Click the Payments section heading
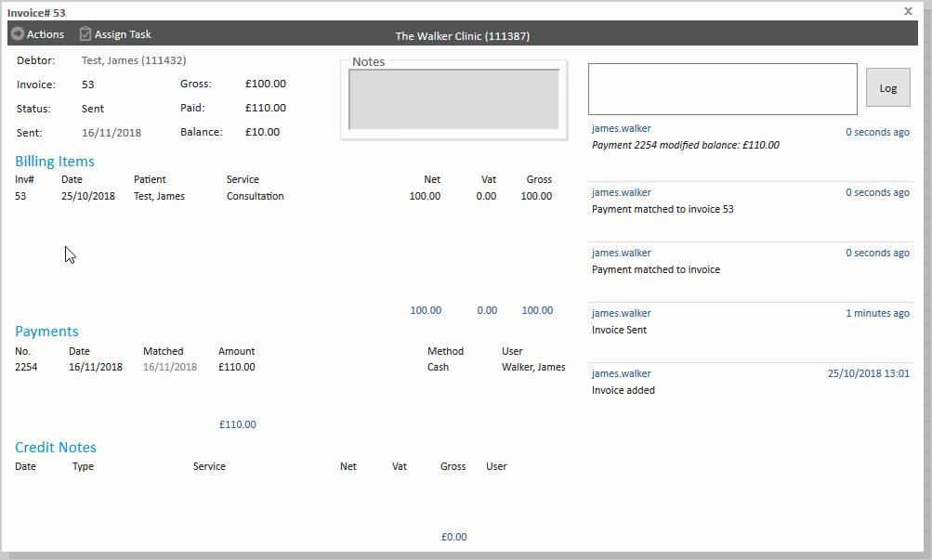 46,332
